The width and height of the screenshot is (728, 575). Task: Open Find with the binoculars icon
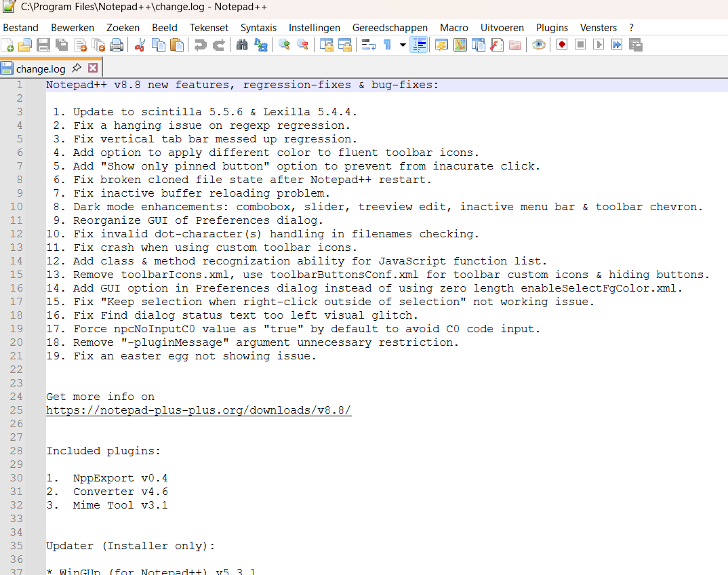242,45
